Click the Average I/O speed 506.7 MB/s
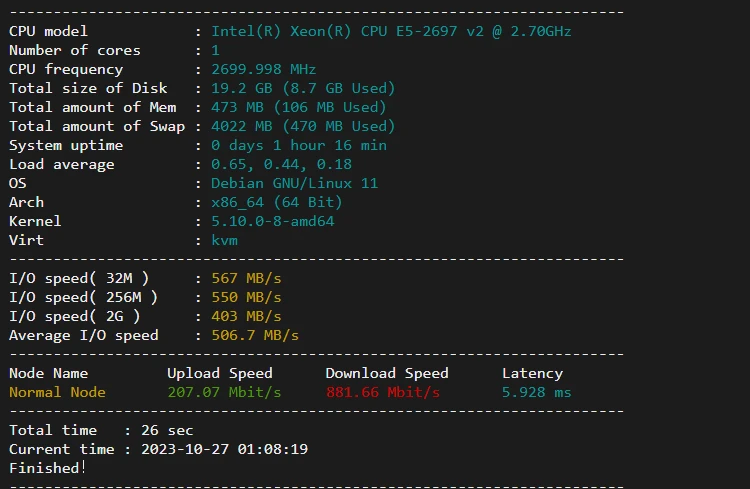Image resolution: width=750 pixels, height=489 pixels. coord(255,335)
